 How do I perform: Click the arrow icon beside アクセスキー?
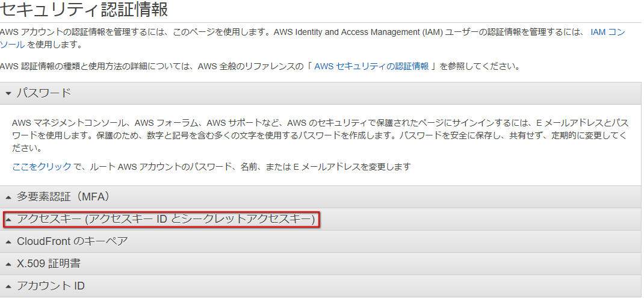point(8,220)
